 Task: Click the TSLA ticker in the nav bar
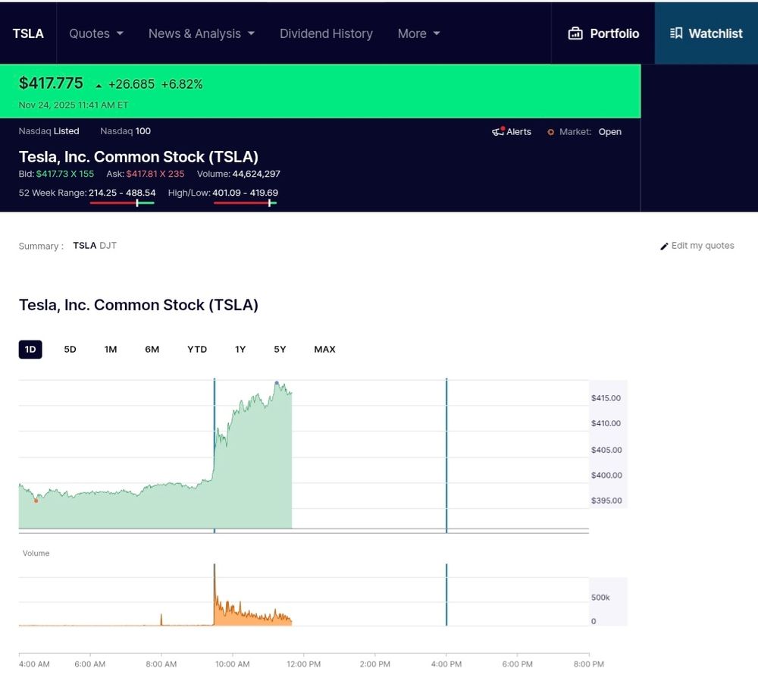[28, 33]
